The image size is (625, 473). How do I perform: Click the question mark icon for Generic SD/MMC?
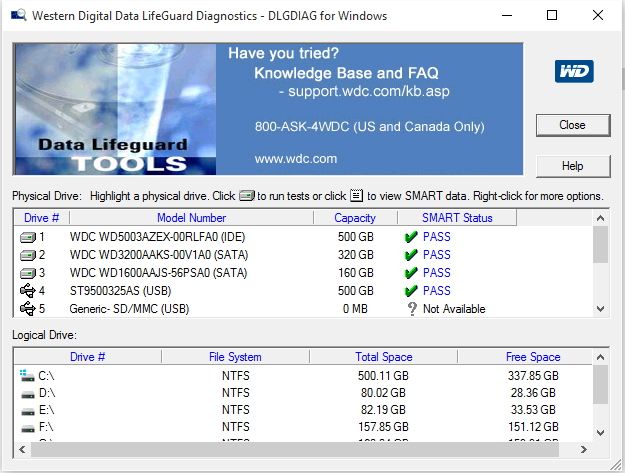(x=412, y=309)
